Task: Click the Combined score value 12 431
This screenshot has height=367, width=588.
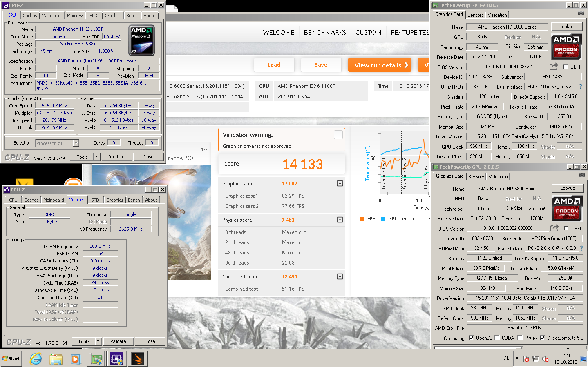Action: pos(290,277)
